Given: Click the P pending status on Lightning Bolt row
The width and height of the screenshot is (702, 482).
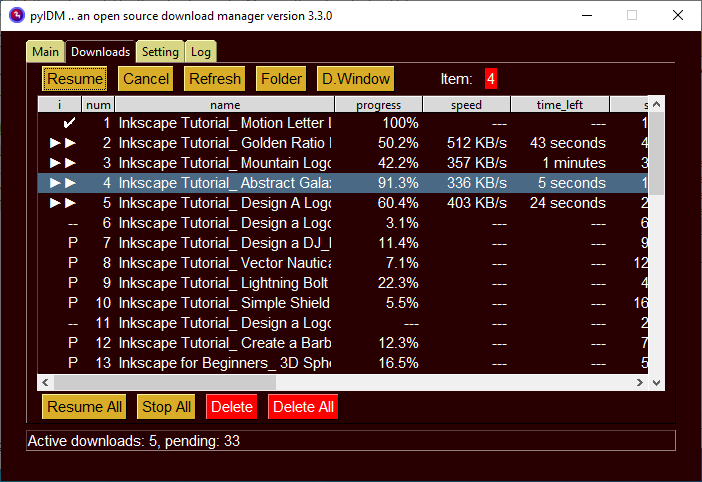Looking at the screenshot, I should pyautogui.click(x=73, y=283).
